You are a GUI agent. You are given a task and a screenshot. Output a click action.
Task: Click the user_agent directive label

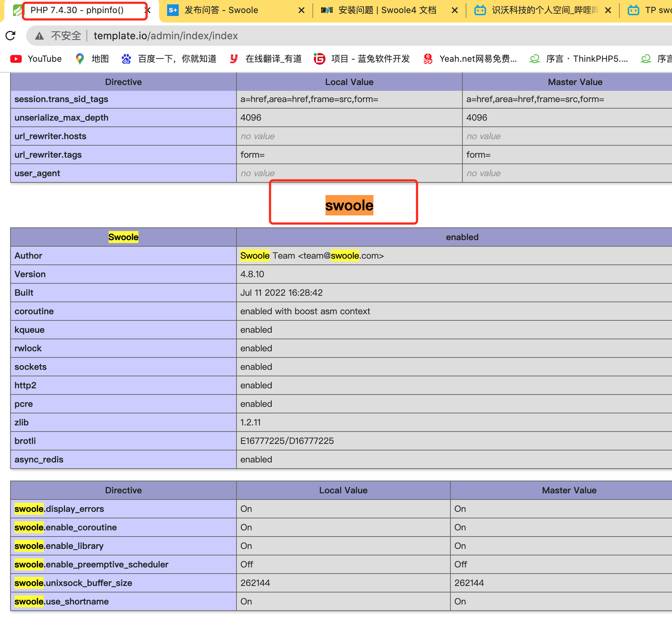(x=37, y=173)
